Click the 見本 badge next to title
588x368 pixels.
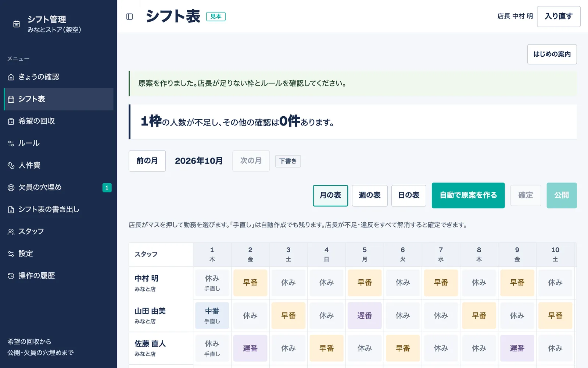(216, 17)
